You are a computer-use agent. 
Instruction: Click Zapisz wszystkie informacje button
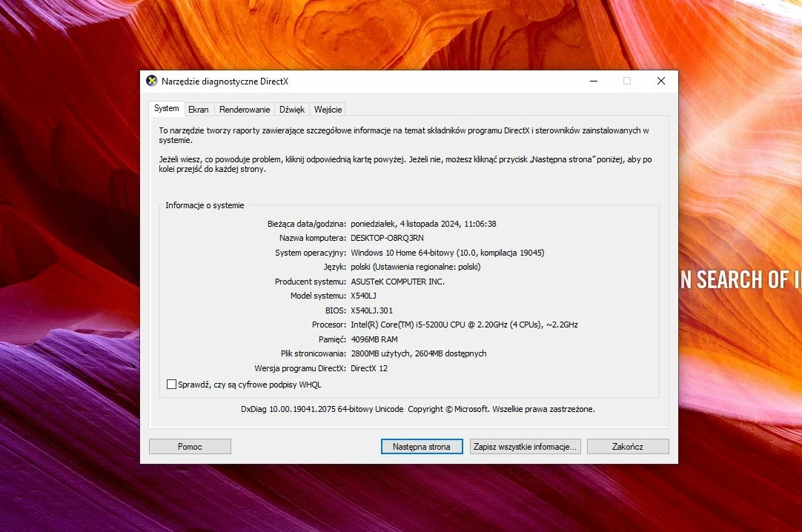[525, 447]
